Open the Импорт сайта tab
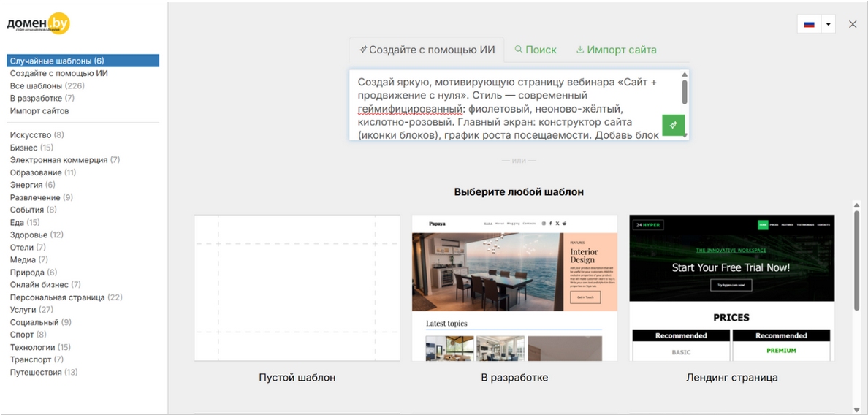The height and width of the screenshot is (415, 868). point(616,50)
